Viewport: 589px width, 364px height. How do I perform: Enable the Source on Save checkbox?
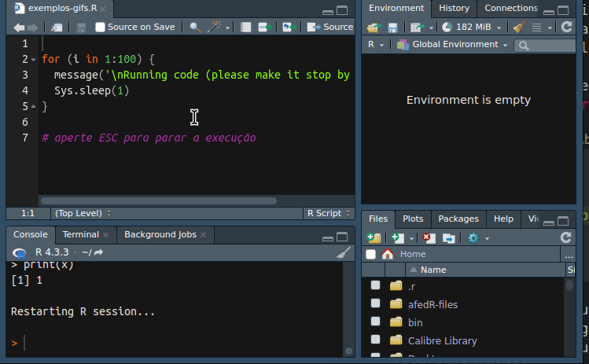[100, 27]
